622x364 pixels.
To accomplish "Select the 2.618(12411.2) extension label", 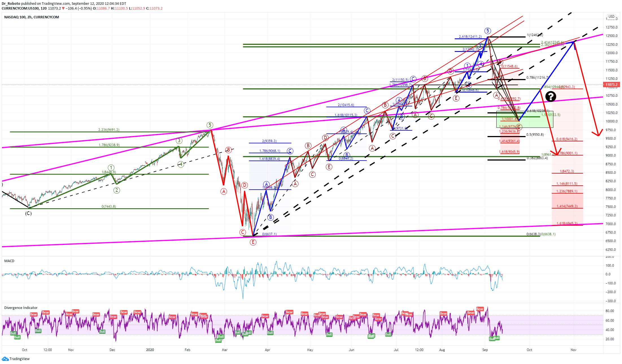I will [x=470, y=37].
